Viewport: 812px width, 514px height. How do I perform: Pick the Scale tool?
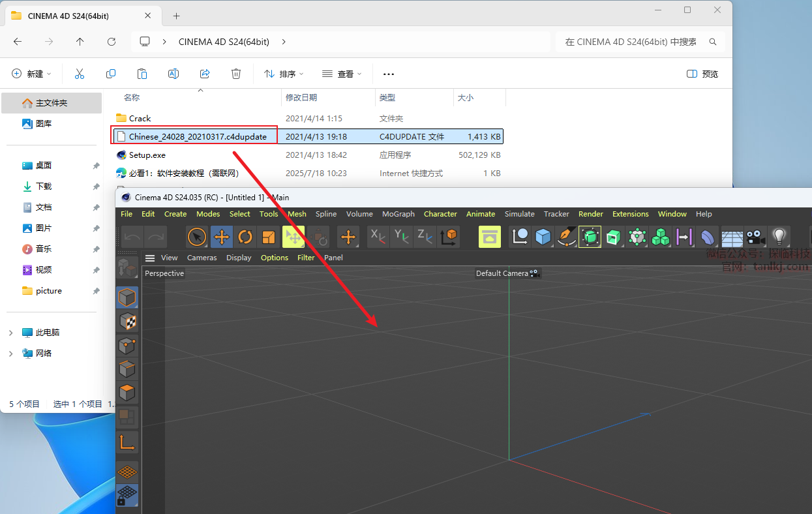(269, 237)
